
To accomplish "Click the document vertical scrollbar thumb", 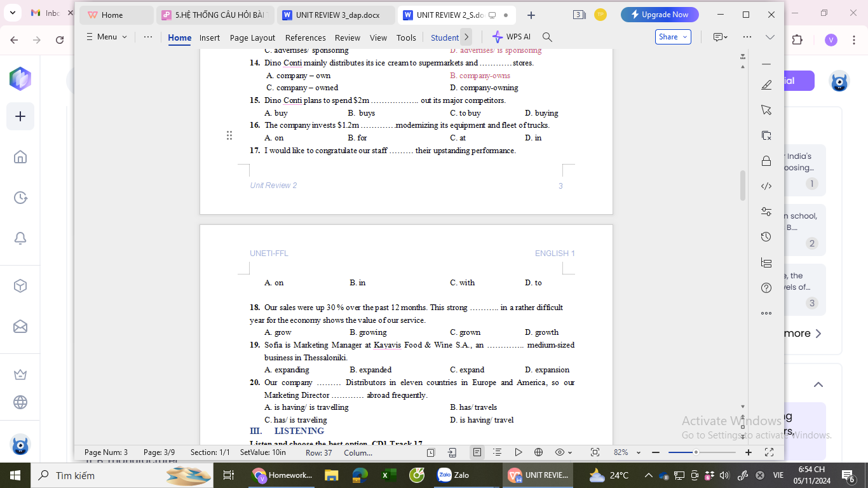I will pyautogui.click(x=742, y=186).
